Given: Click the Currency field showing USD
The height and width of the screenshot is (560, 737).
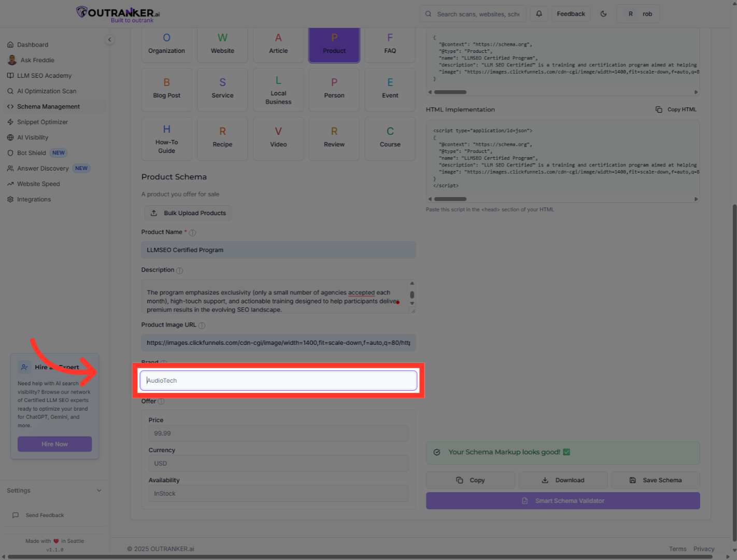Looking at the screenshot, I should tap(278, 464).
